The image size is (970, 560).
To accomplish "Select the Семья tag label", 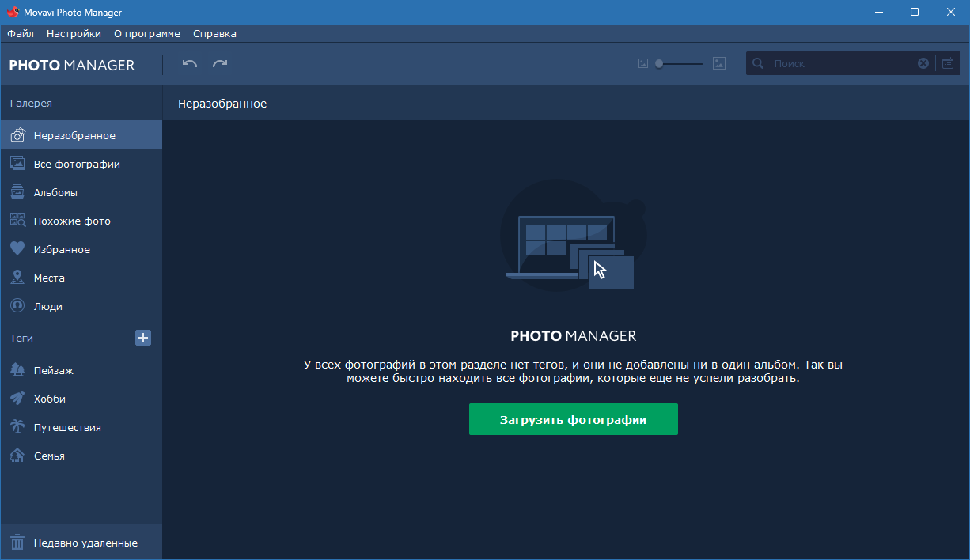I will (49, 456).
